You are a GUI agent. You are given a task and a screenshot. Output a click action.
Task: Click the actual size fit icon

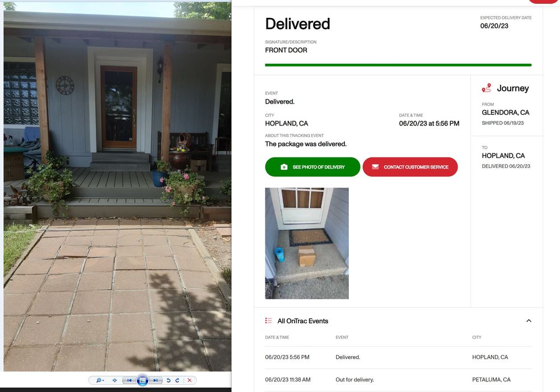click(115, 381)
